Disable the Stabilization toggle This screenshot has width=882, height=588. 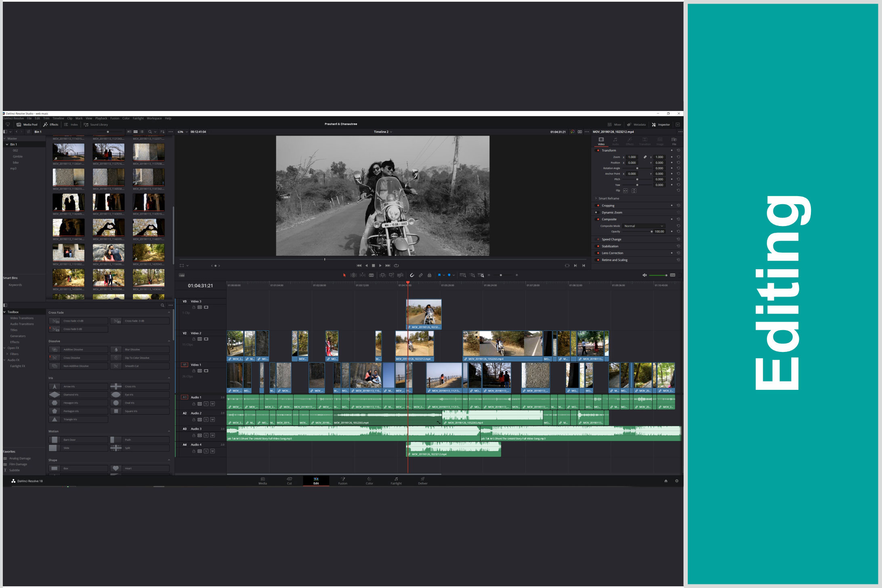pos(598,246)
